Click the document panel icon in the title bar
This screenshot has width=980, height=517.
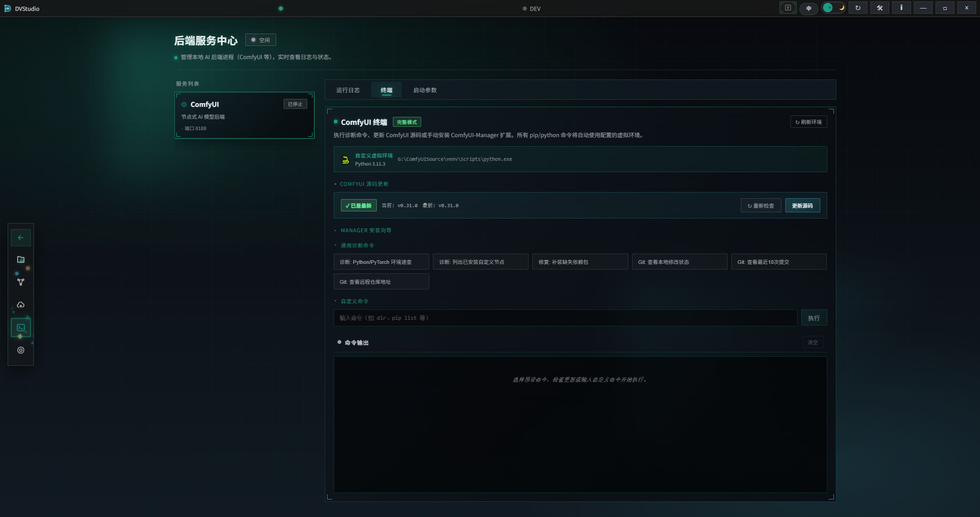(788, 8)
